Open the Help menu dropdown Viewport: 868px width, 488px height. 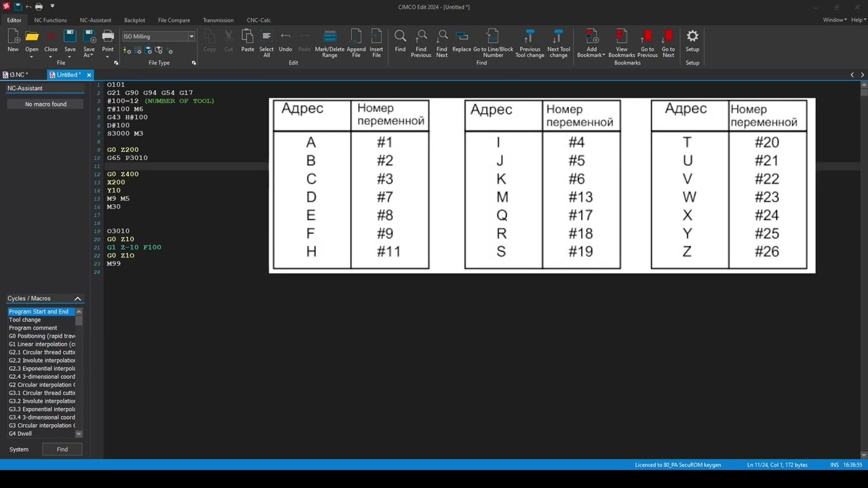[x=858, y=20]
